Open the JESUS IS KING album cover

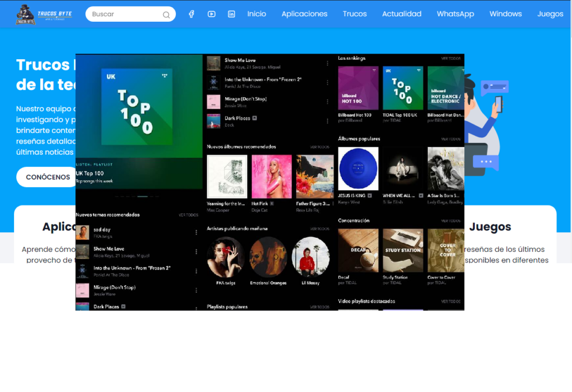358,169
